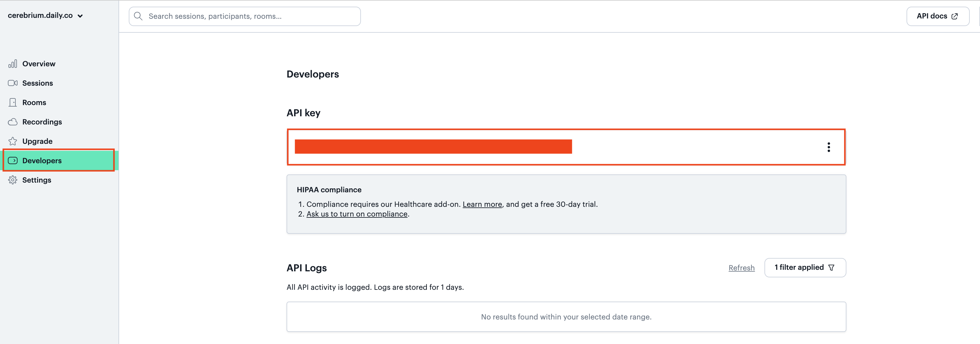The height and width of the screenshot is (344, 980).
Task: Open API docs in new tab
Action: (937, 16)
